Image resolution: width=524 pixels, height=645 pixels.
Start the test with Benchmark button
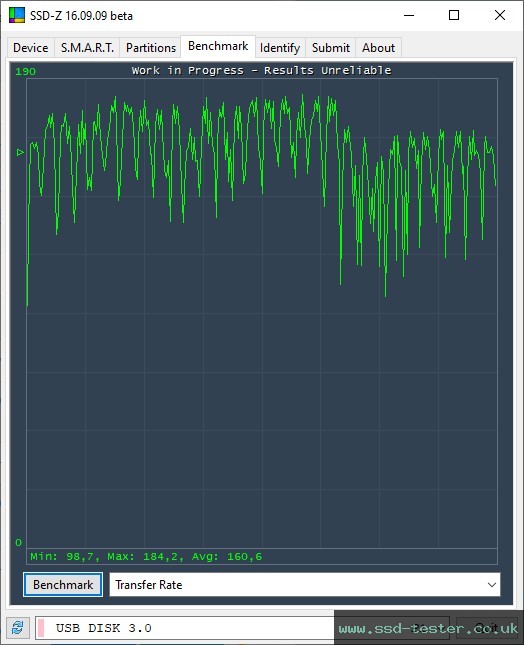click(x=63, y=585)
